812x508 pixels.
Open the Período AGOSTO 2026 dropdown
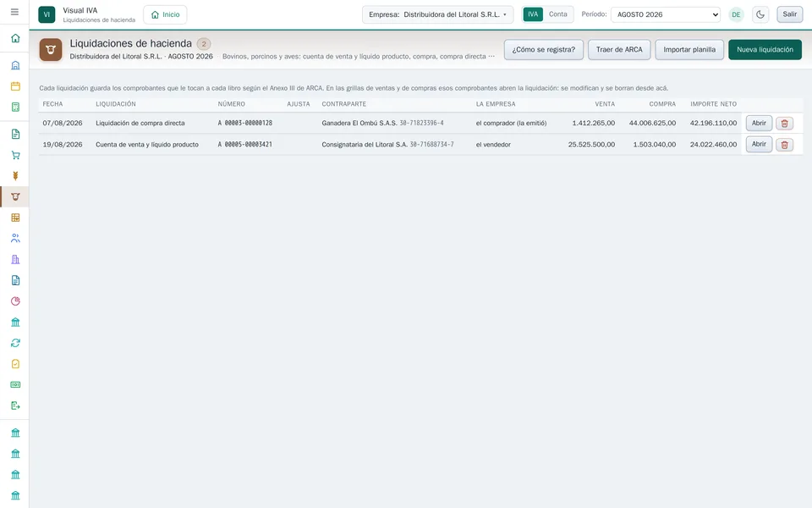tap(666, 14)
